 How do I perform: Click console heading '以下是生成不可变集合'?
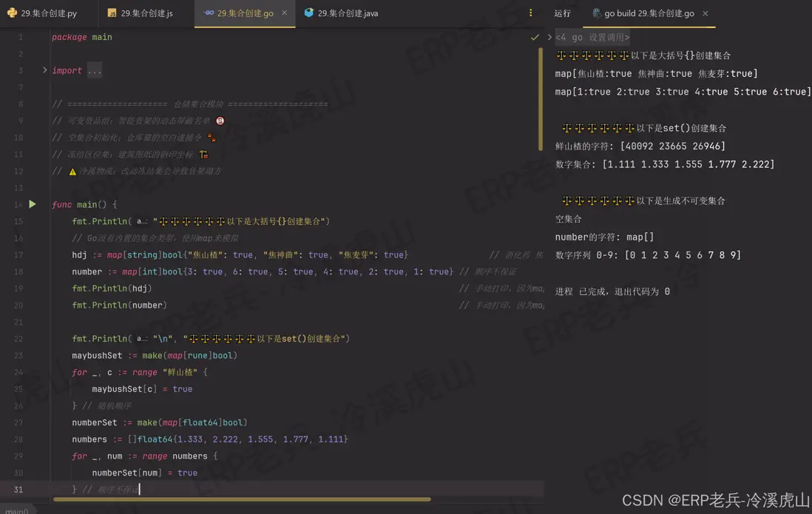click(x=680, y=201)
